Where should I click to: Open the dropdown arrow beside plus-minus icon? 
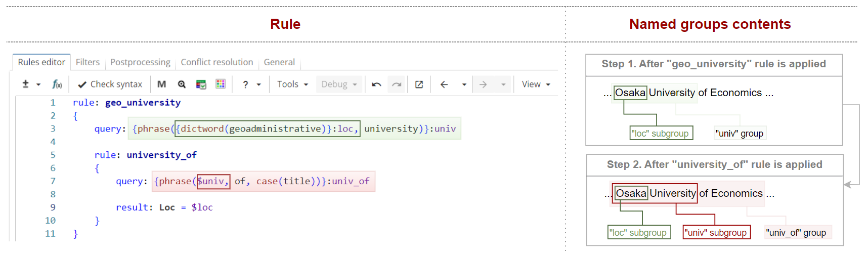point(38,84)
